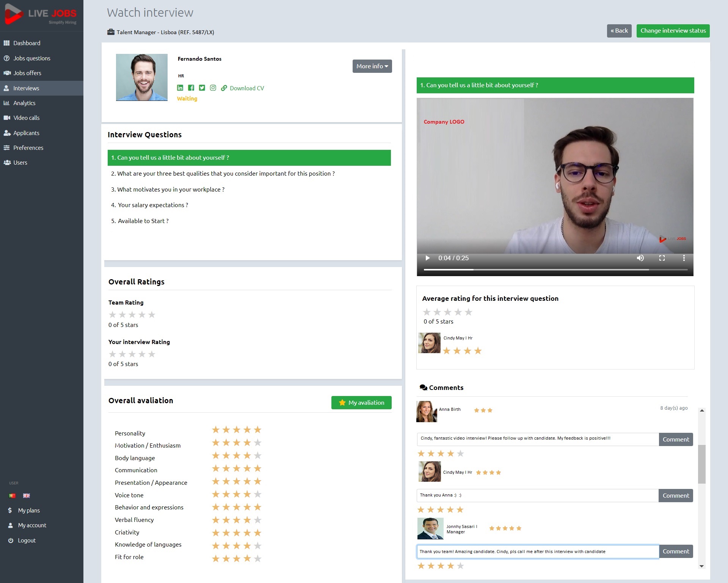
Task: Open Fernando's LinkedIn profile
Action: [x=180, y=88]
